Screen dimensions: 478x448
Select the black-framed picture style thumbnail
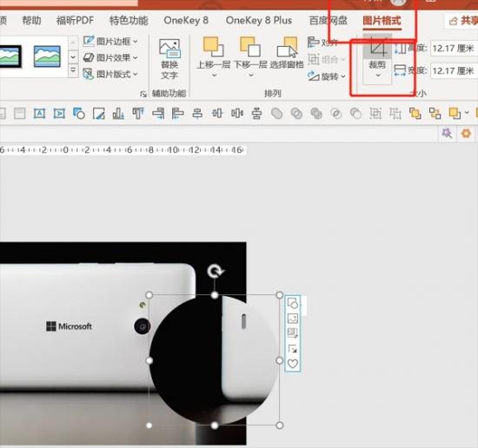pyautogui.click(x=10, y=56)
